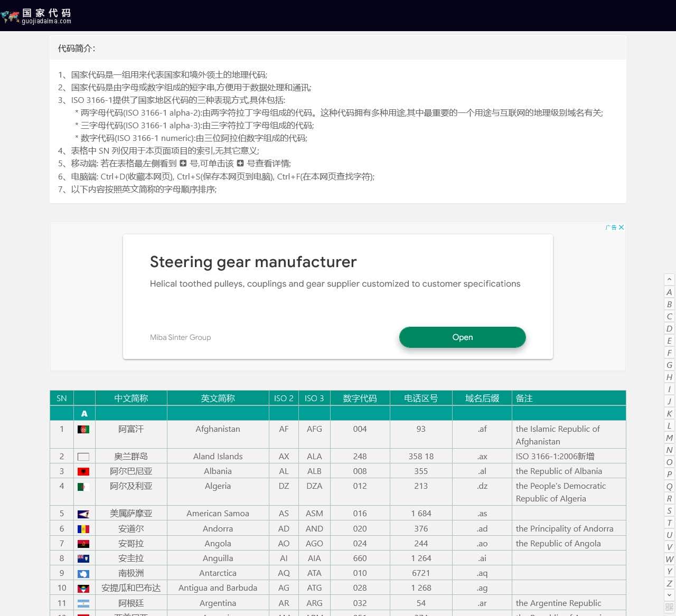
Task: Jump to letter M in alphabet index
Action: coord(669,438)
